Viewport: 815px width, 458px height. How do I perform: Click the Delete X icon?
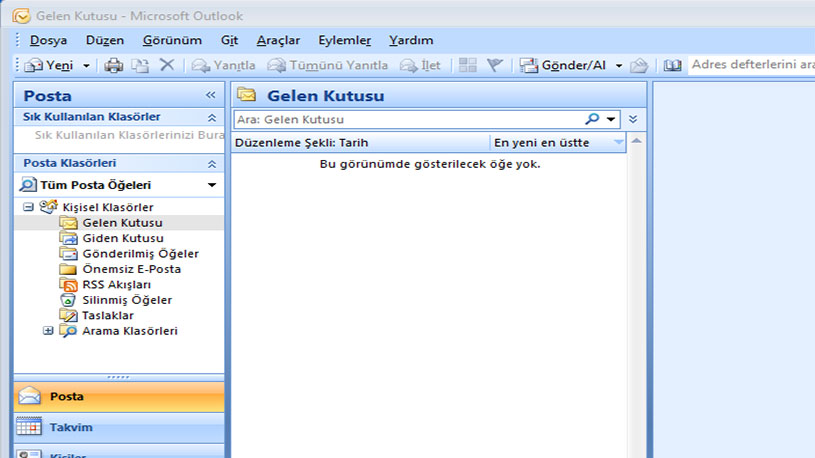point(167,65)
